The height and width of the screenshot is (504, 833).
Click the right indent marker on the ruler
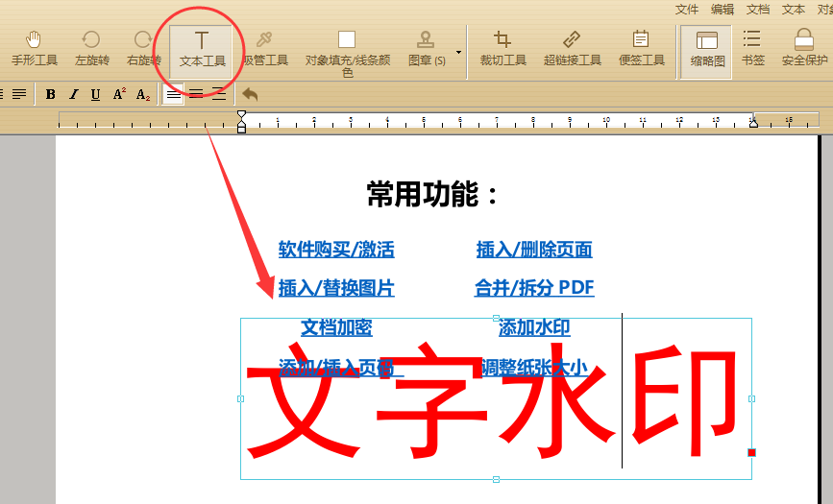753,122
